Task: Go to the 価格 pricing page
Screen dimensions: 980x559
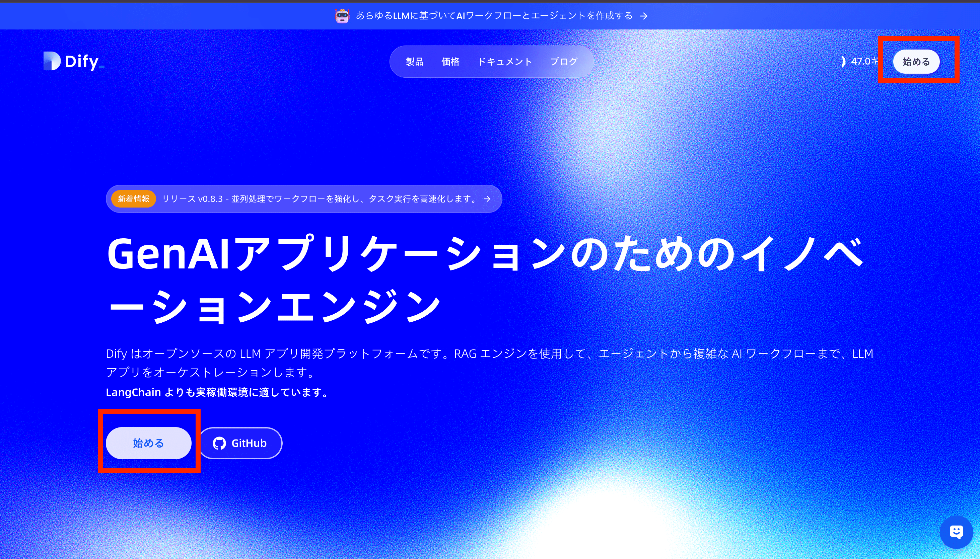Action: tap(450, 62)
